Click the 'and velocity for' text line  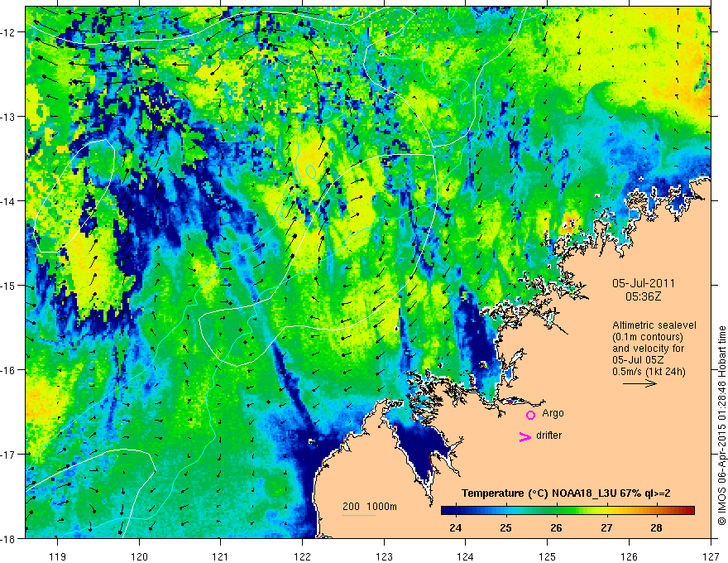(x=648, y=348)
